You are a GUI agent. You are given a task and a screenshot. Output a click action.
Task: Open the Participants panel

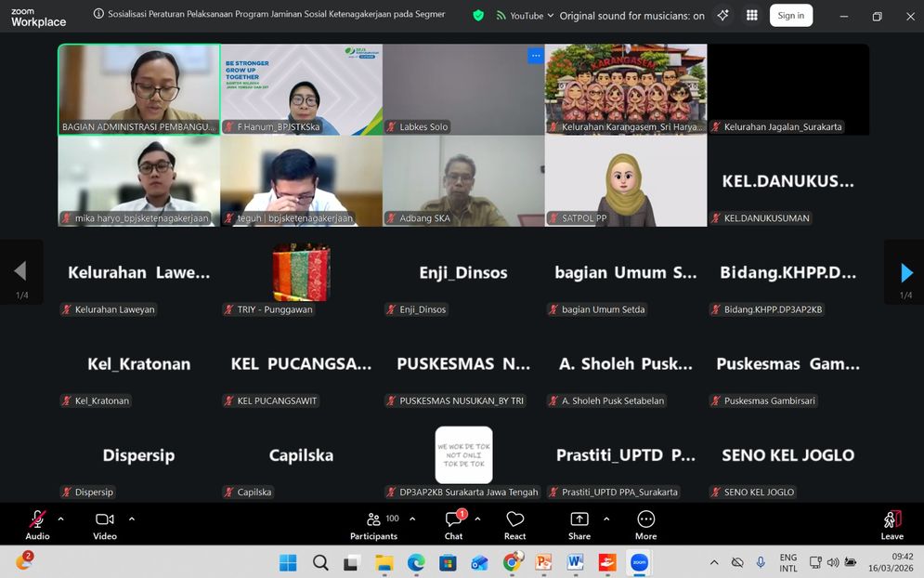(373, 524)
